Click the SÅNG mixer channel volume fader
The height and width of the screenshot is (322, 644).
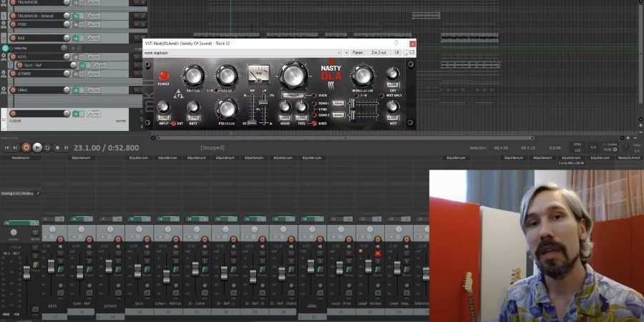(x=311, y=266)
